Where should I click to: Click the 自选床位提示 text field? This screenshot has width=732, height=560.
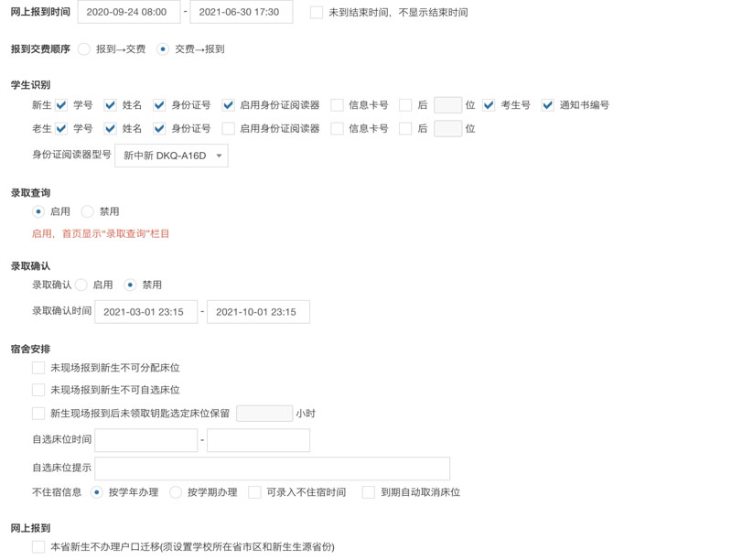coord(272,468)
